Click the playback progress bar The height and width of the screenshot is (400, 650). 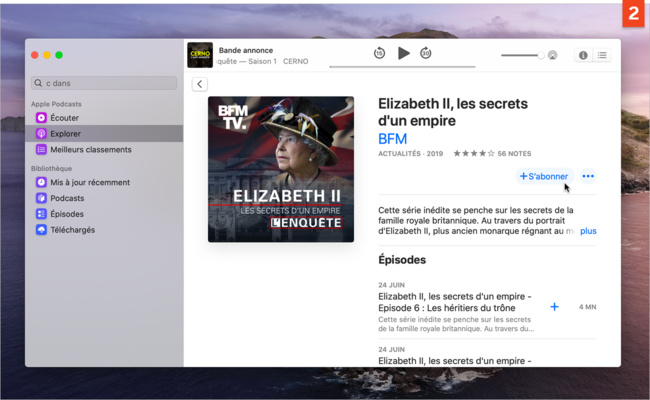point(402,66)
